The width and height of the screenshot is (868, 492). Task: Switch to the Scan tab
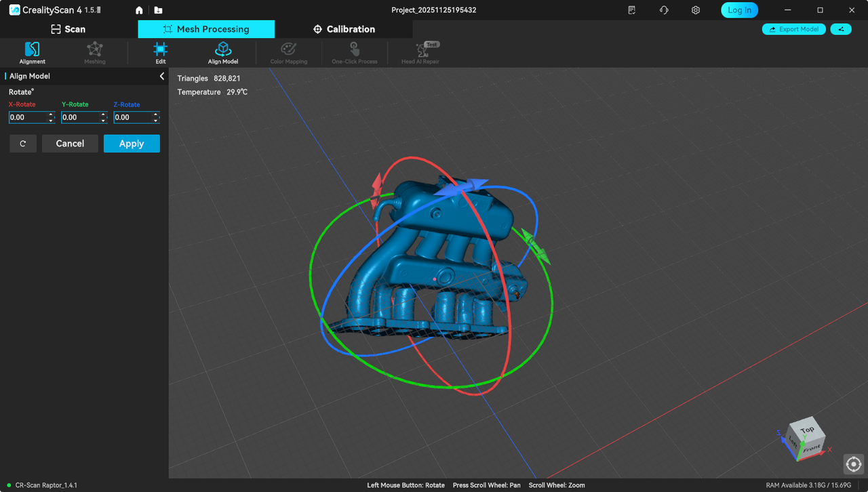pyautogui.click(x=68, y=29)
